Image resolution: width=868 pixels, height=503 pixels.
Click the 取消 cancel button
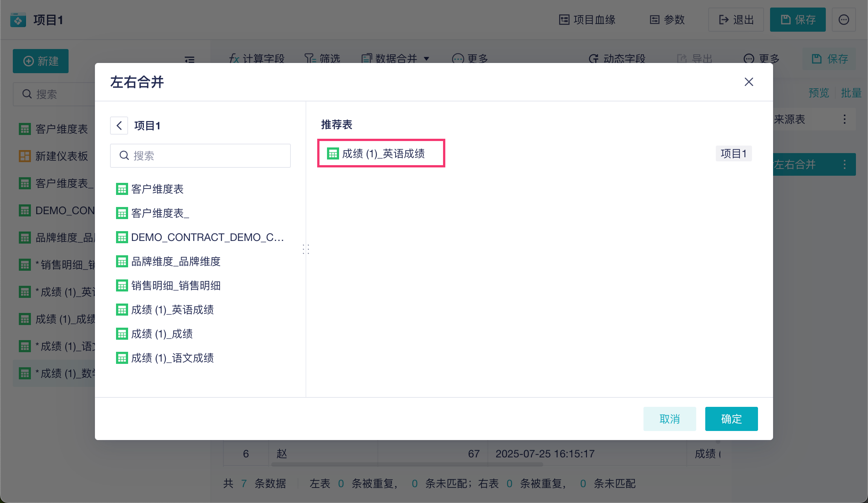(x=669, y=419)
